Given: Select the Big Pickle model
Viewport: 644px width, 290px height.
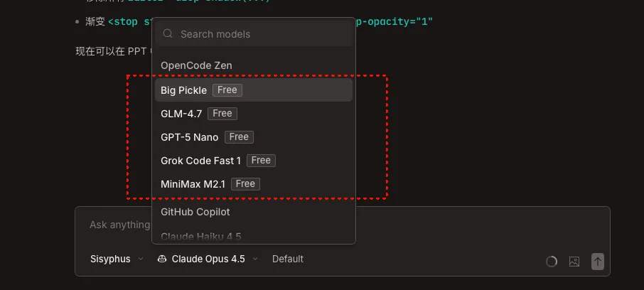Looking at the screenshot, I should (x=254, y=90).
